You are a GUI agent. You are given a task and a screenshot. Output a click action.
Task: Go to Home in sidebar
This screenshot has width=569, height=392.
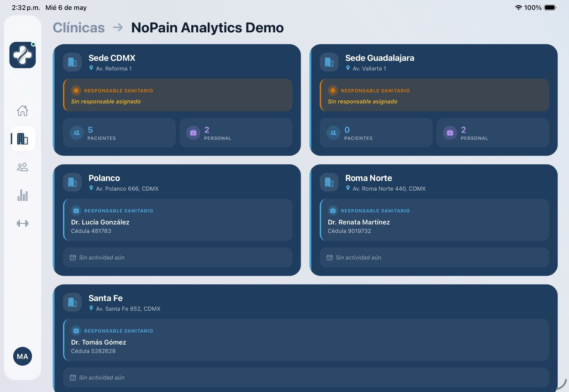point(22,111)
